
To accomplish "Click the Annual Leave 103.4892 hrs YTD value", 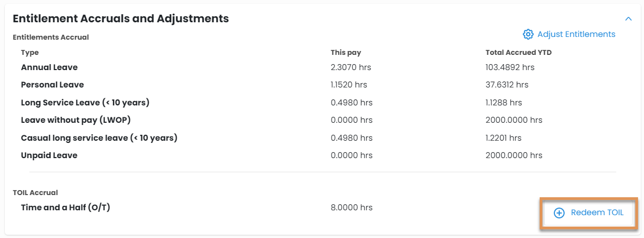I will tap(510, 67).
